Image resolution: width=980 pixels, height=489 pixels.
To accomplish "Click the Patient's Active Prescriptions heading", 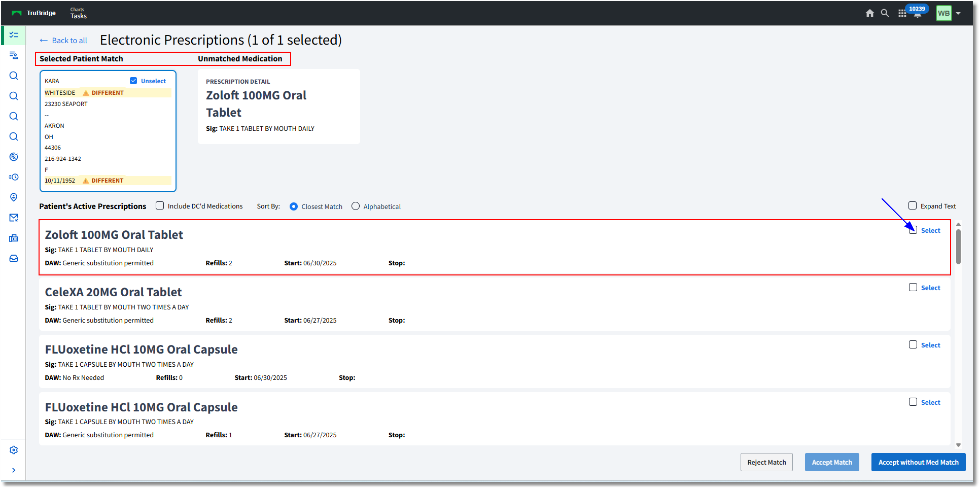I will coord(93,206).
